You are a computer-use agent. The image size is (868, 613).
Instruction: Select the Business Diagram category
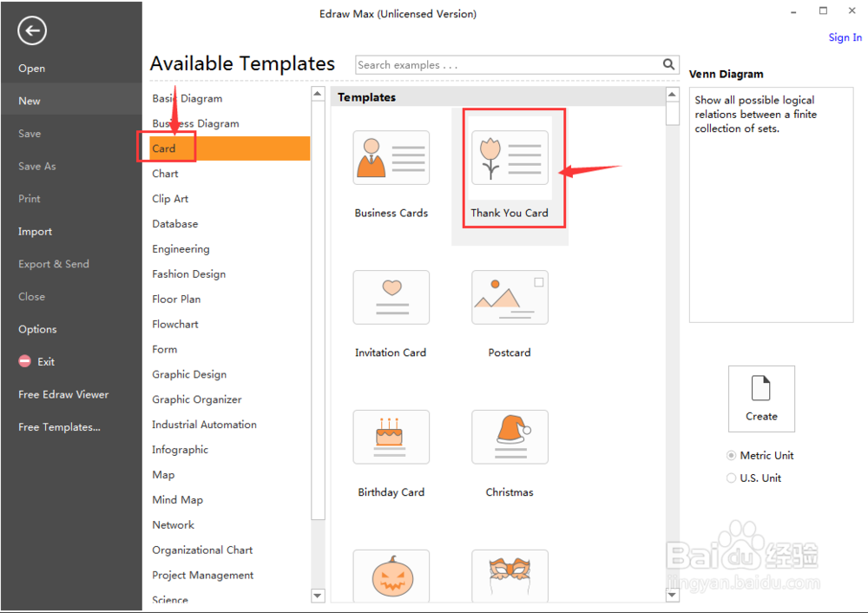point(196,123)
